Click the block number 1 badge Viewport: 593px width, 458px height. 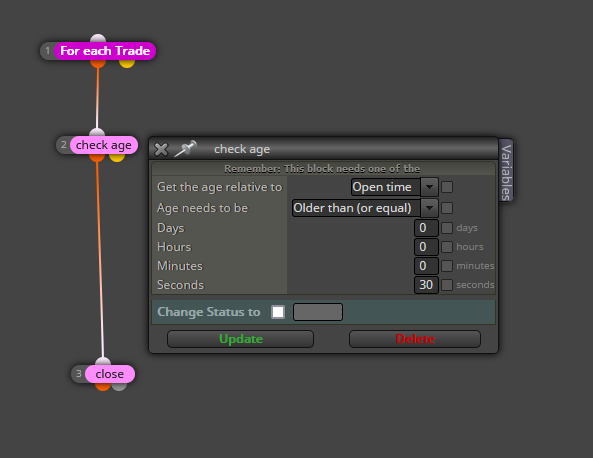point(47,51)
